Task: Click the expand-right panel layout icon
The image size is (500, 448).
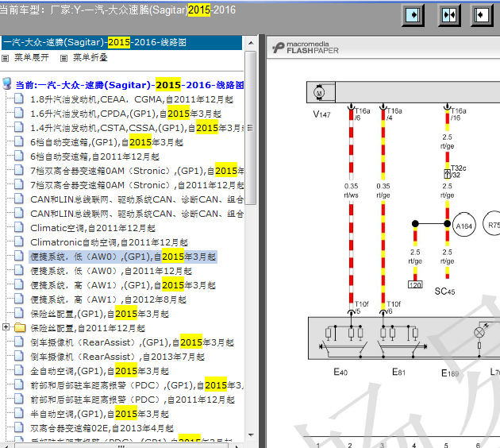Action: coord(413,15)
